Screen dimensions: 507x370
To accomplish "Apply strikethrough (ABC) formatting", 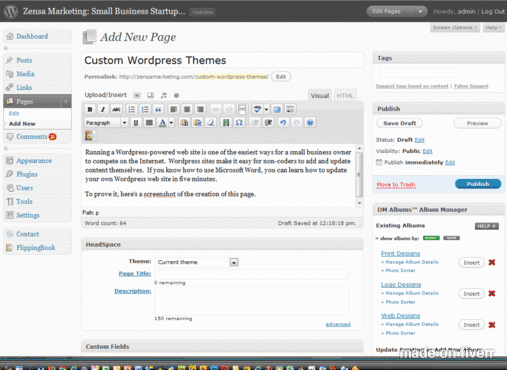I will 116,109.
